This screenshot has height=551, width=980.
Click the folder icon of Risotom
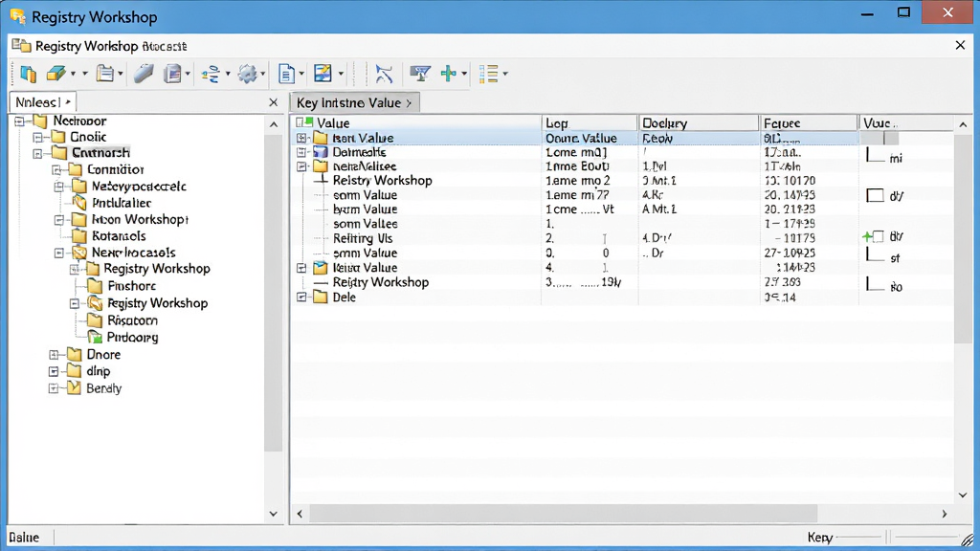coord(95,320)
